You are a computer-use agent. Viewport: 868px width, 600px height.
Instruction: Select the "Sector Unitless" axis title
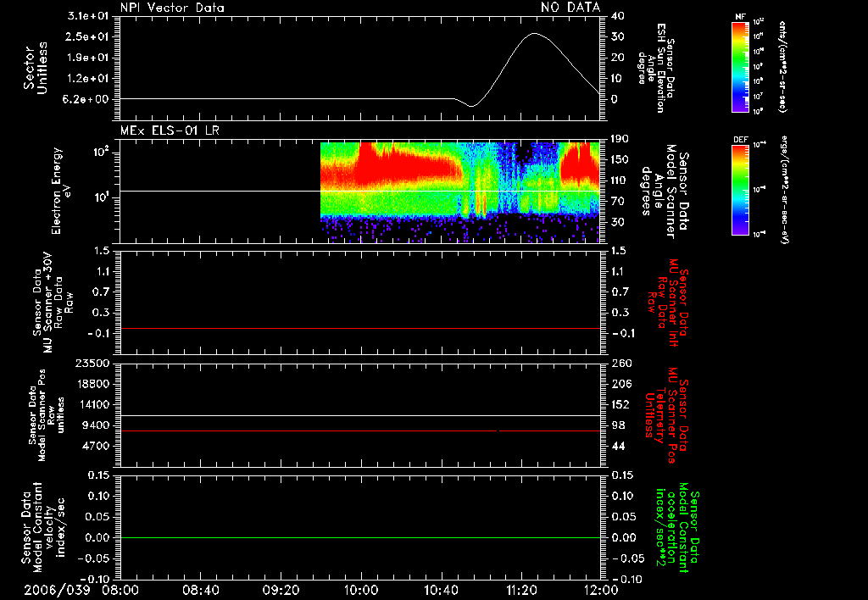click(36, 68)
